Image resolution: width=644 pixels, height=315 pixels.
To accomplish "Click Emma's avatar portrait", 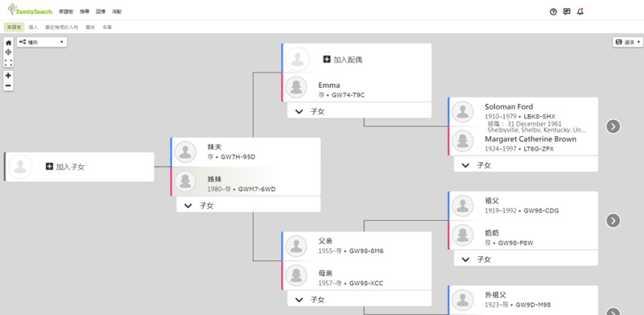I will 296,87.
